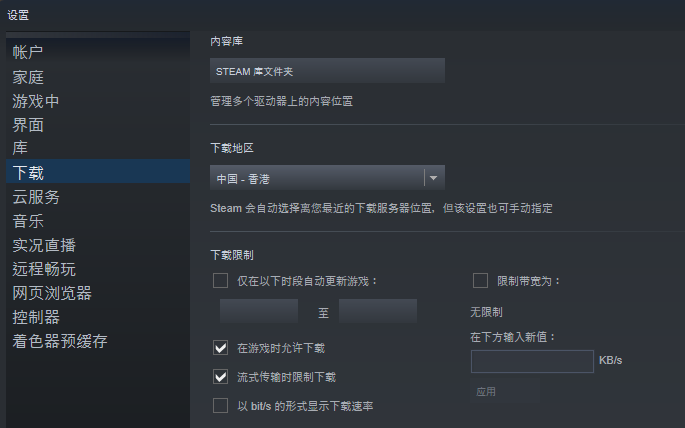Click the STEAM 库文件夹 button
The width and height of the screenshot is (685, 428).
(x=327, y=71)
